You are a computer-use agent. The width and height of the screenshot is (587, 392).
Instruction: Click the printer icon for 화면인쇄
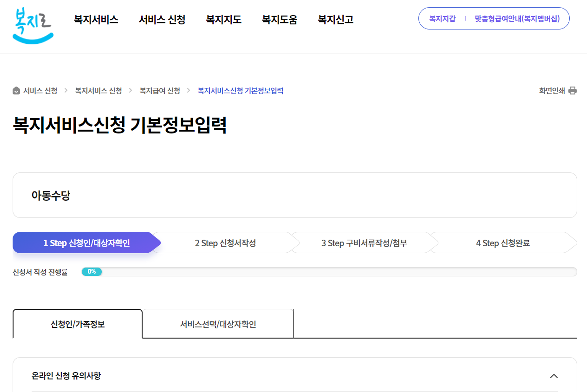tap(572, 90)
